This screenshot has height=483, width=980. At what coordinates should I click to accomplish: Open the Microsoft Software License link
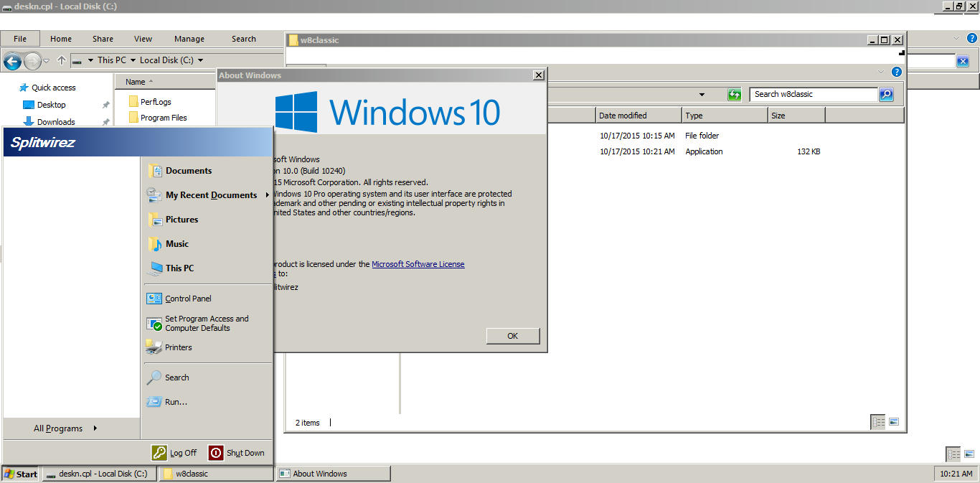tap(418, 263)
